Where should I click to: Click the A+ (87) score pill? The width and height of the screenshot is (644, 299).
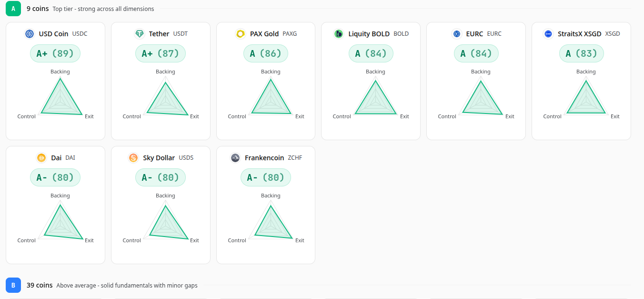click(x=161, y=53)
